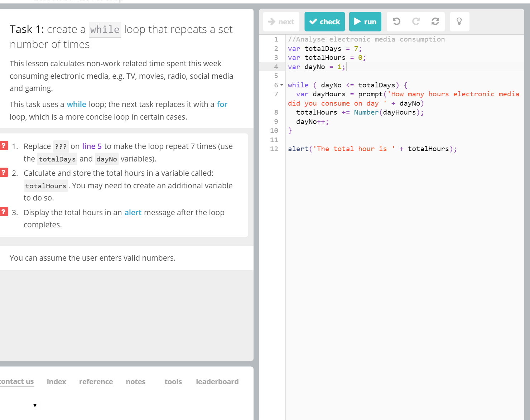Image resolution: width=530 pixels, height=420 pixels.
Task: Go to the next task
Action: (x=281, y=21)
